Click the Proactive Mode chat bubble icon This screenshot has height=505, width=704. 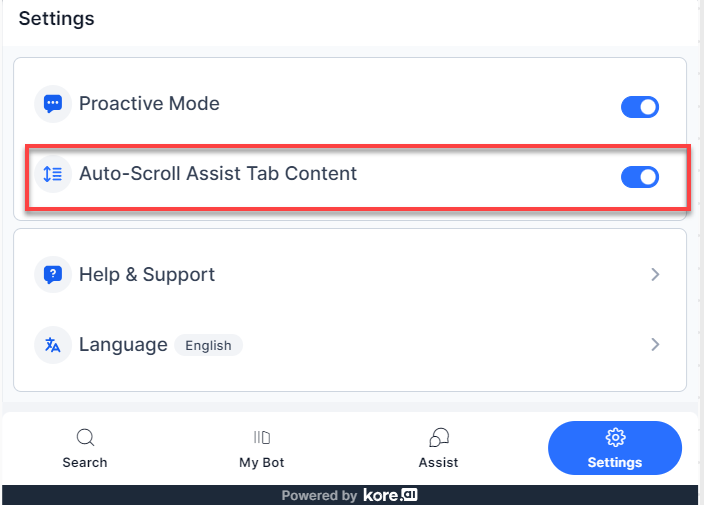[x=53, y=104]
